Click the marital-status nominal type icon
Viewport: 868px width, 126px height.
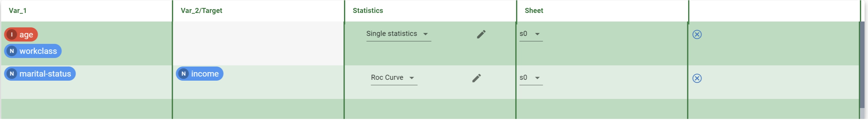coord(12,74)
